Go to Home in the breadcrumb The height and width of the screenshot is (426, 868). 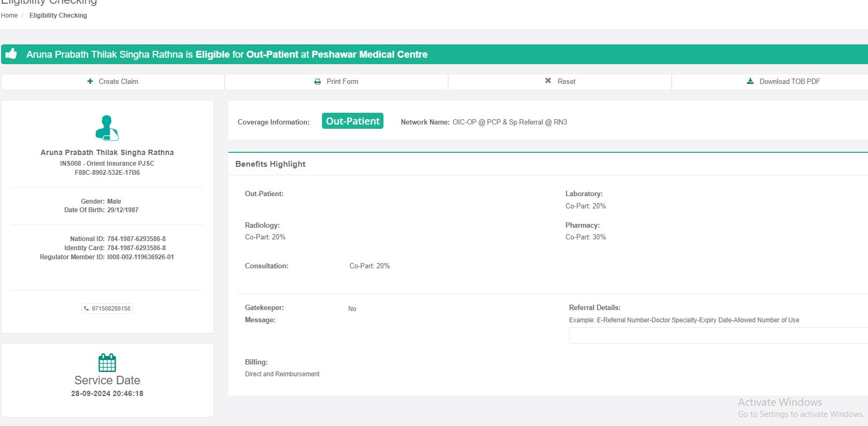pyautogui.click(x=9, y=16)
